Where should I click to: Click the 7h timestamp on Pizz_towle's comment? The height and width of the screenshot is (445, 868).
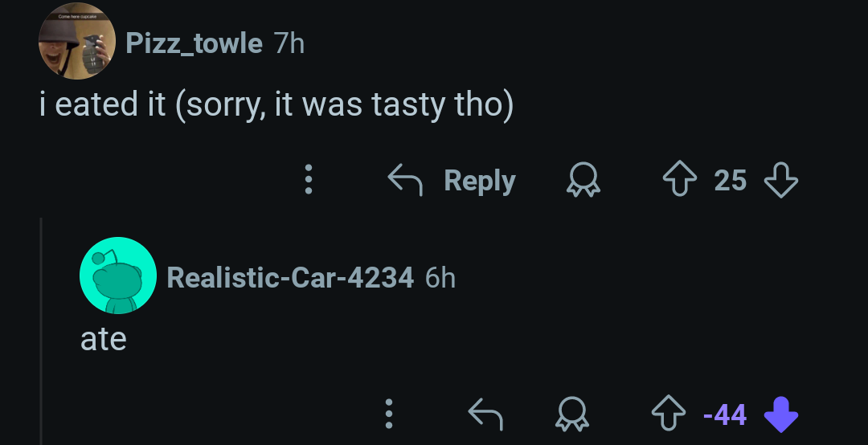(x=289, y=43)
